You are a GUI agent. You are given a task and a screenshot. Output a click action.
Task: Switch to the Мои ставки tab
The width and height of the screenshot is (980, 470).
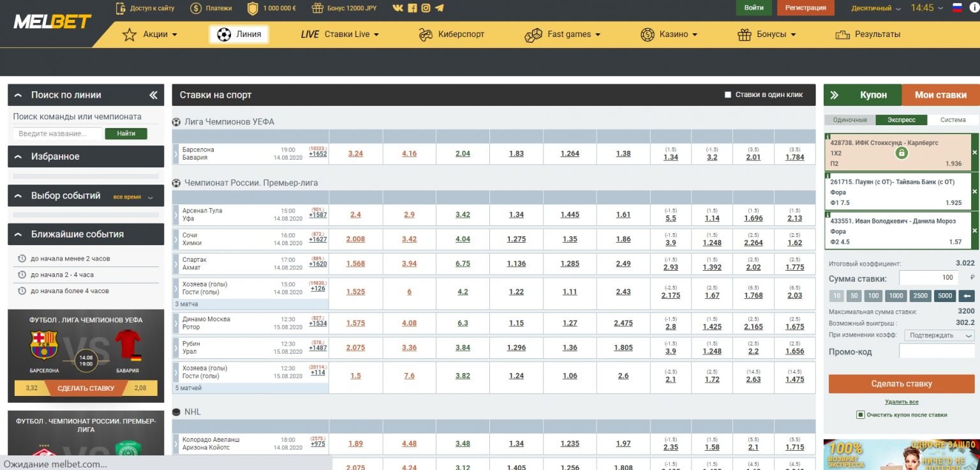click(x=940, y=95)
